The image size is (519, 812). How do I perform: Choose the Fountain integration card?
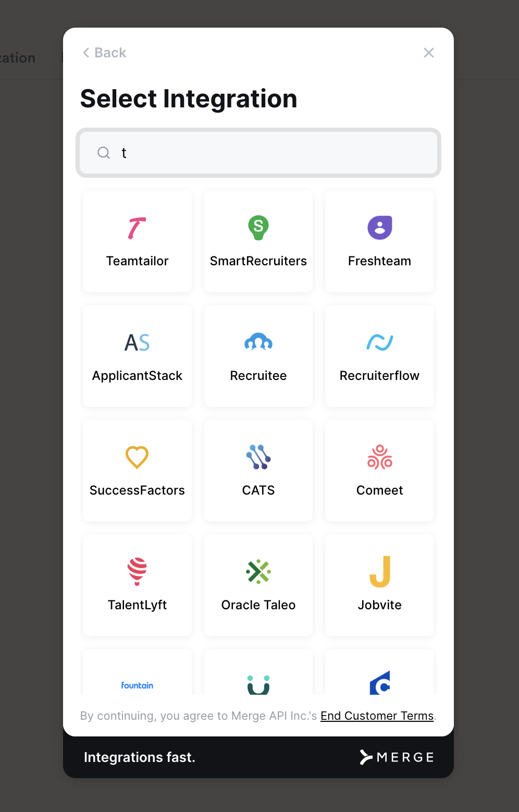[137, 672]
